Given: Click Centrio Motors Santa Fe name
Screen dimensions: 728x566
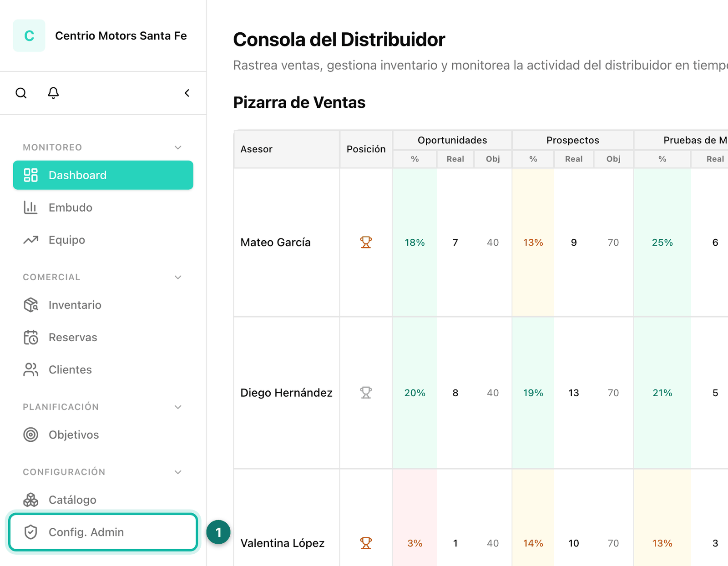Looking at the screenshot, I should (121, 35).
